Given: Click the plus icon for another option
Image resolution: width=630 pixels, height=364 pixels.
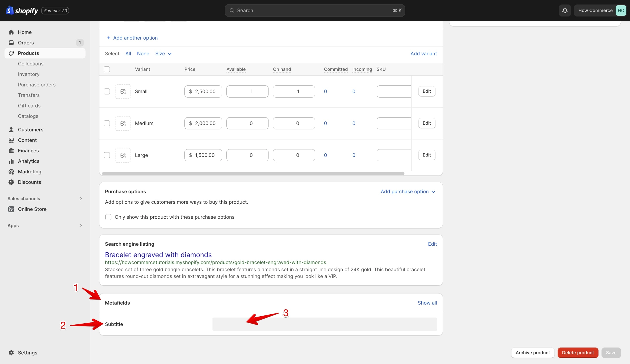Looking at the screenshot, I should tap(108, 38).
